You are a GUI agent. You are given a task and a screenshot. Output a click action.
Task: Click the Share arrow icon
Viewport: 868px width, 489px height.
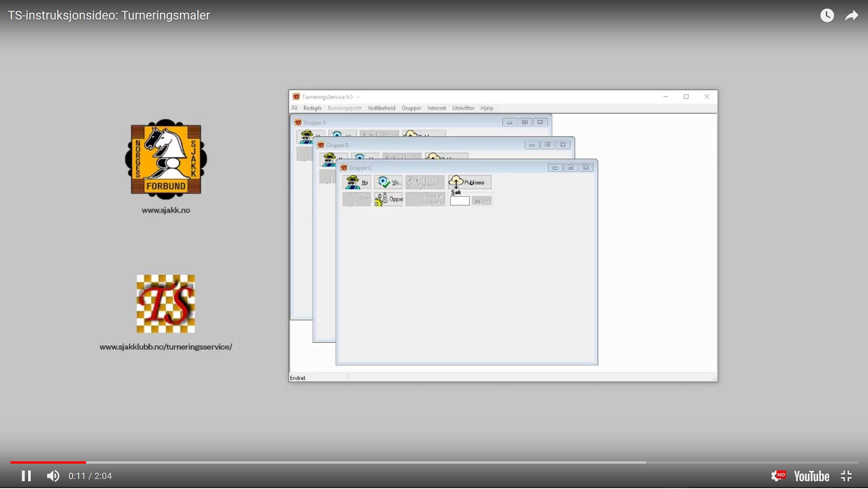point(852,16)
